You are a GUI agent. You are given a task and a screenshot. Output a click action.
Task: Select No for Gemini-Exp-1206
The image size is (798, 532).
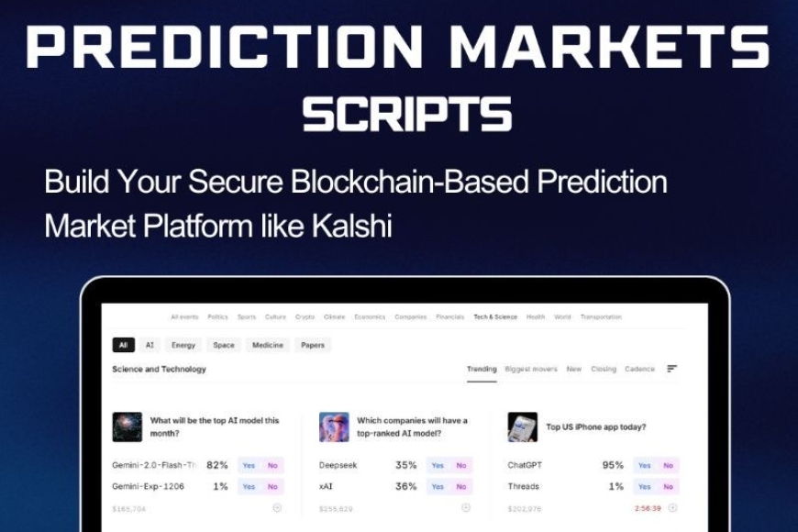coord(272,487)
